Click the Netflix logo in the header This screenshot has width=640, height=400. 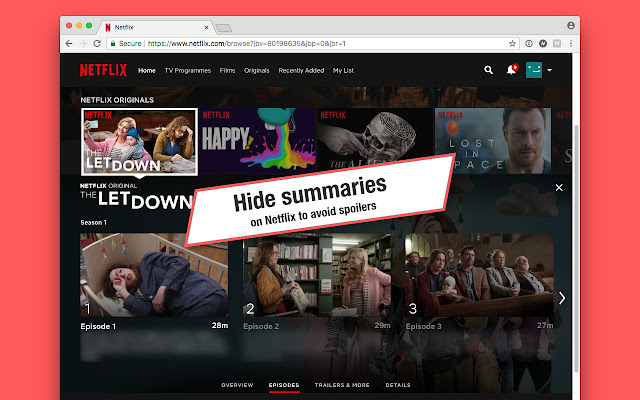[103, 70]
